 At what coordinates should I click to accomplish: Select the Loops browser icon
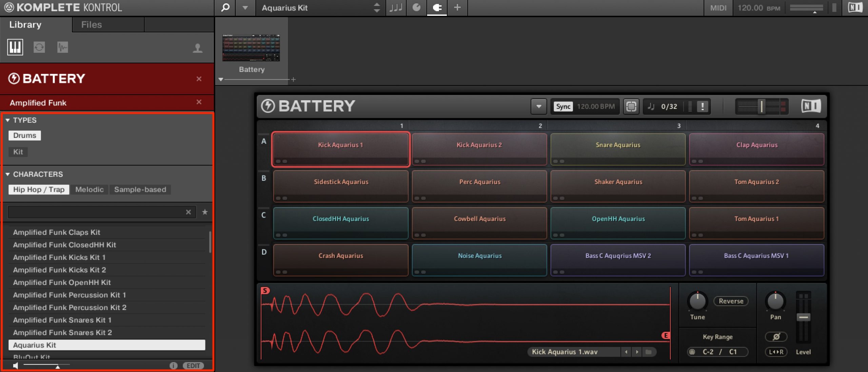(39, 47)
